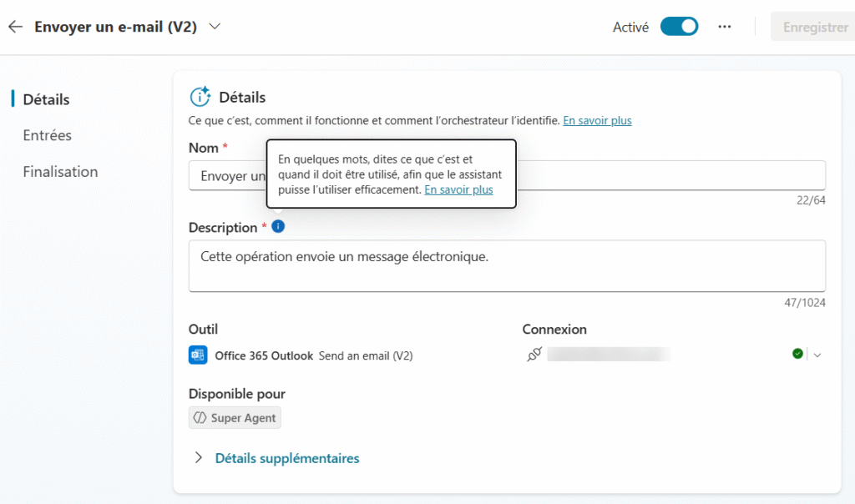Click the Description info icon

click(x=278, y=226)
